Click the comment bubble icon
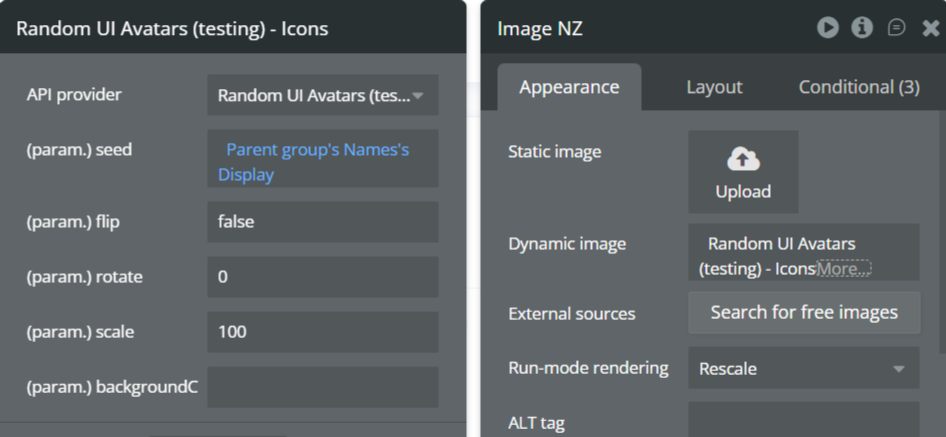This screenshot has width=946, height=437. [897, 28]
